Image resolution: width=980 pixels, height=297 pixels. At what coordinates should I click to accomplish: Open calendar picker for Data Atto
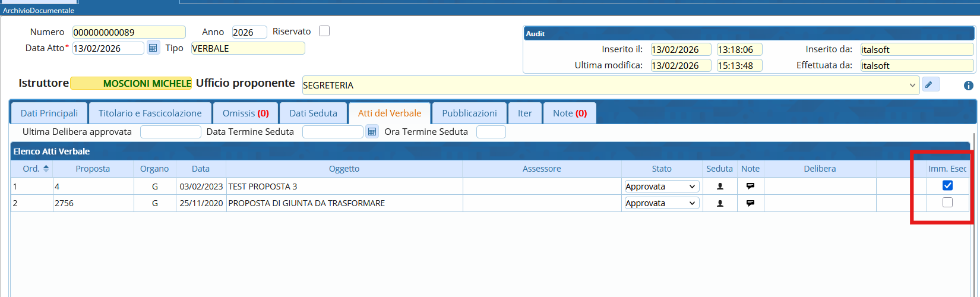click(153, 48)
